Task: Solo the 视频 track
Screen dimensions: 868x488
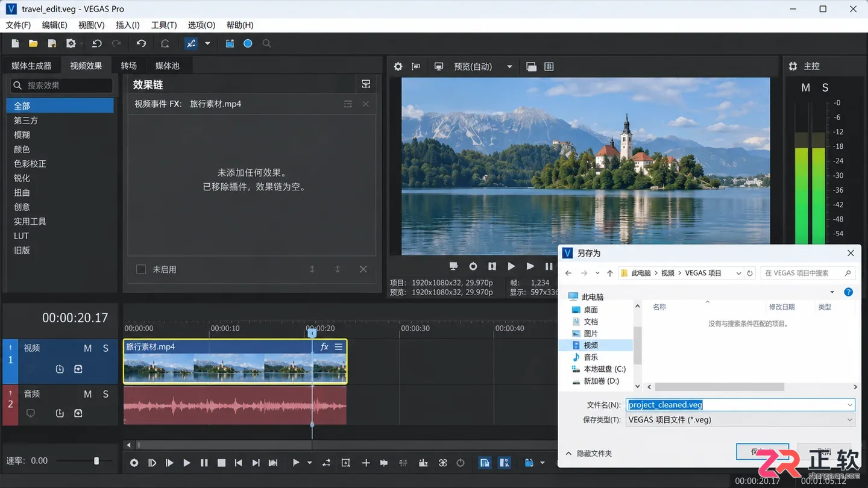Action: [105, 348]
